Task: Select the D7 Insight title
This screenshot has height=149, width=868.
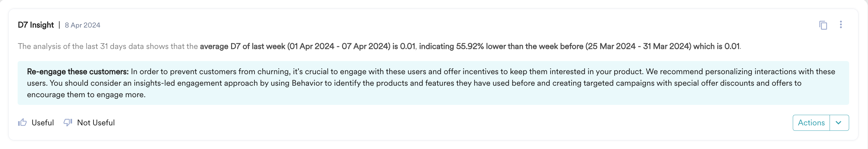Action: pyautogui.click(x=36, y=25)
